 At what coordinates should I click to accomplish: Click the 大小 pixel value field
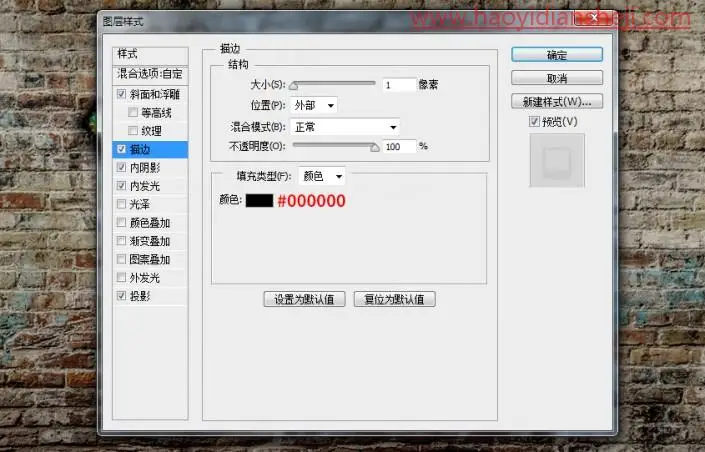399,85
